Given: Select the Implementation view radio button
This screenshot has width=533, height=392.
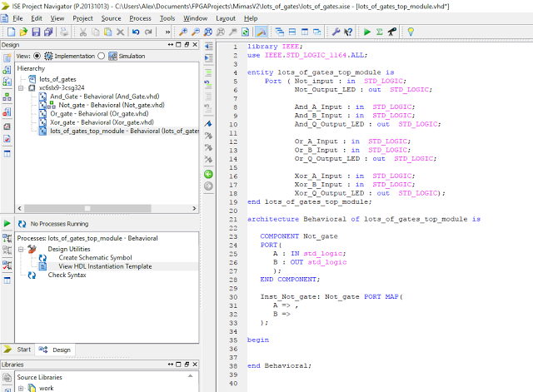Looking at the screenshot, I should 37,56.
